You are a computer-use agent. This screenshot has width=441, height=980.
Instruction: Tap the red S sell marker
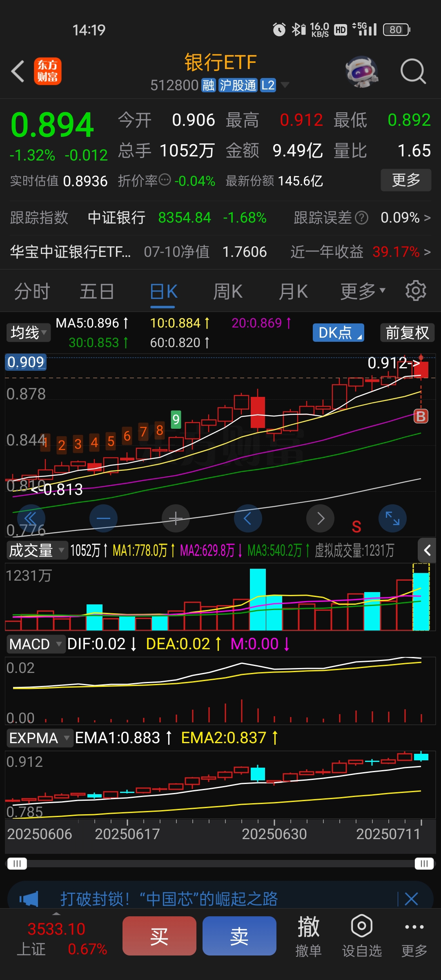coord(356,527)
